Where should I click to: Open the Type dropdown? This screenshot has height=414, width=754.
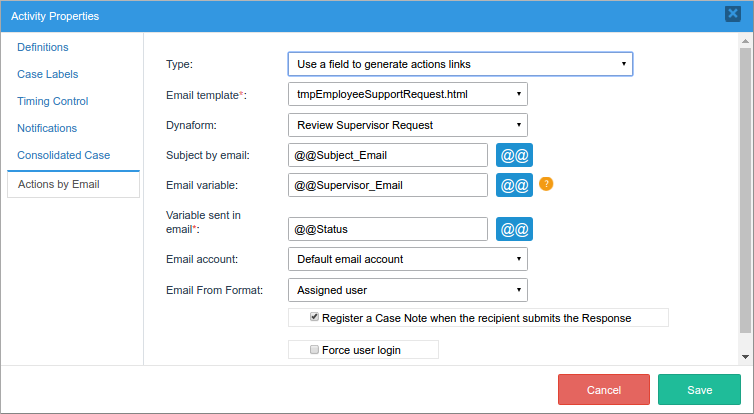click(x=460, y=64)
